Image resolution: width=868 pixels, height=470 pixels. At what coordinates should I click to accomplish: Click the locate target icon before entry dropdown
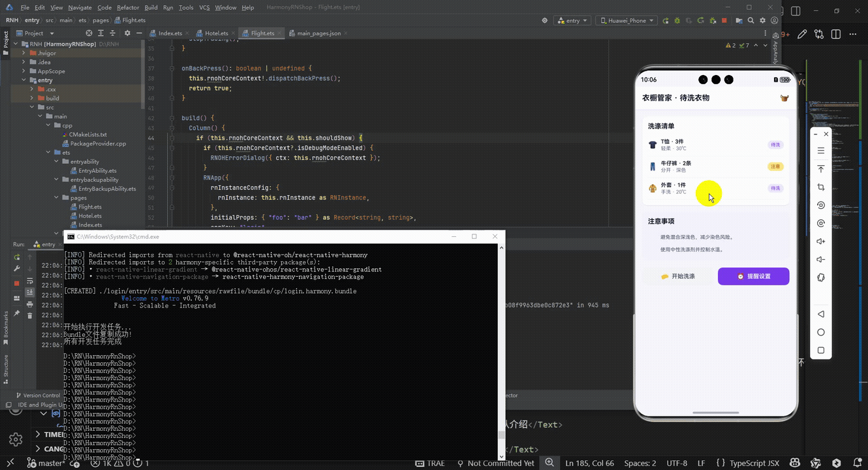[545, 20]
